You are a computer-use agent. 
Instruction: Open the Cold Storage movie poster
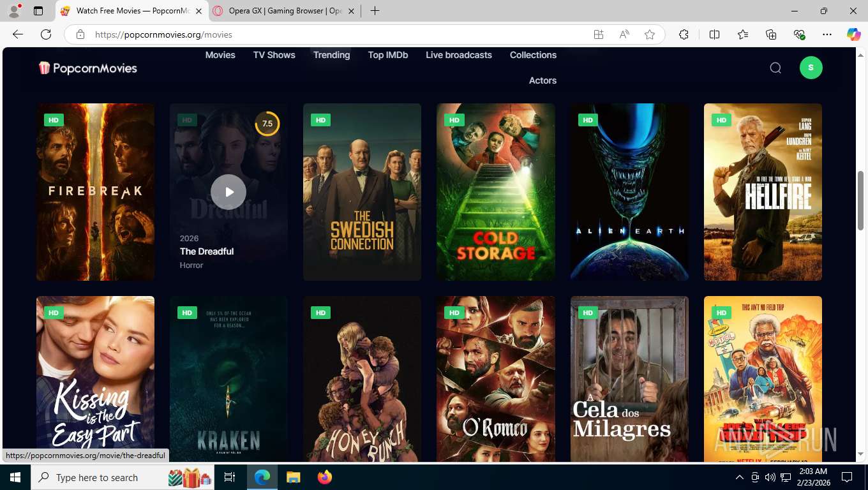(496, 192)
